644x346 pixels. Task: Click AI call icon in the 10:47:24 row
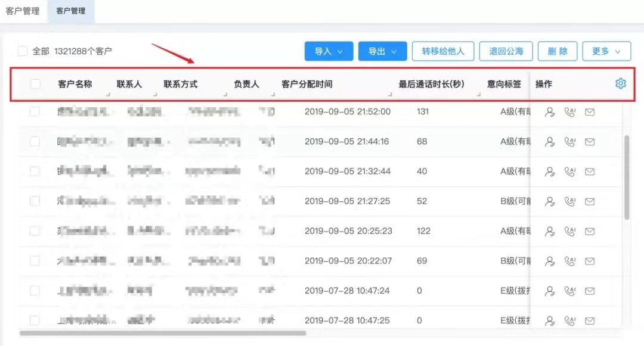[x=569, y=291]
